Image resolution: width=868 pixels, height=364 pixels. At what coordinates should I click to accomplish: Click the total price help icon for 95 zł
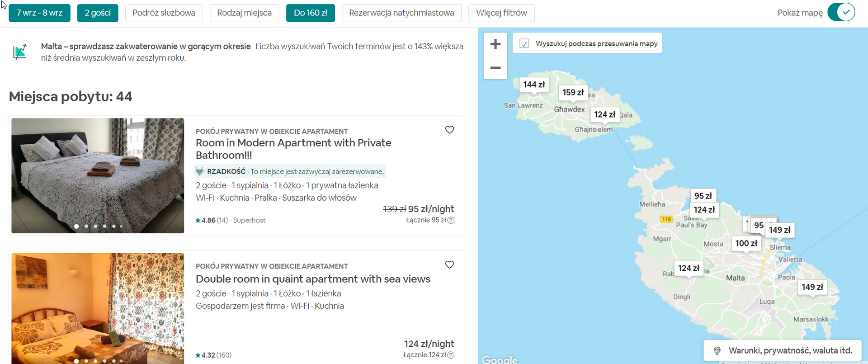tap(451, 220)
